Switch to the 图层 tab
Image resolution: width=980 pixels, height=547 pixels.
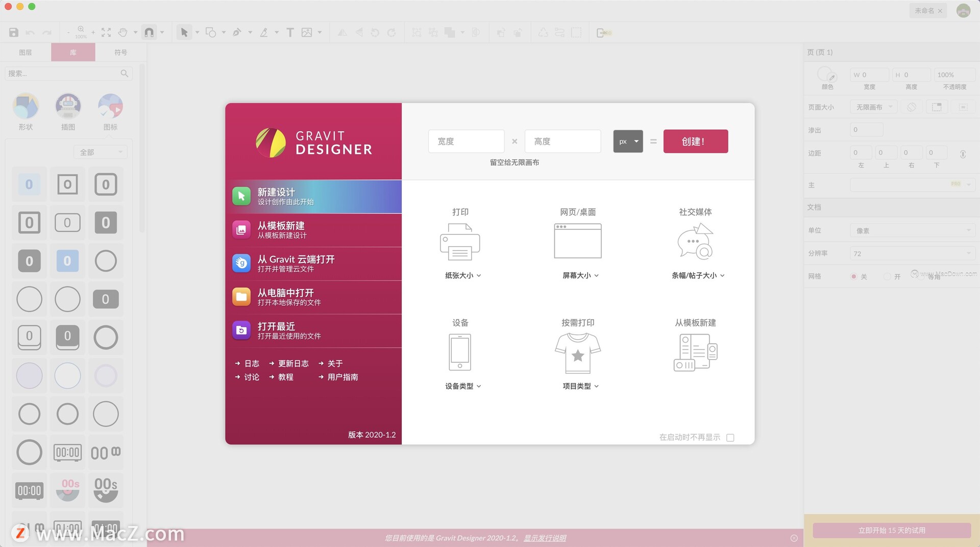point(26,52)
